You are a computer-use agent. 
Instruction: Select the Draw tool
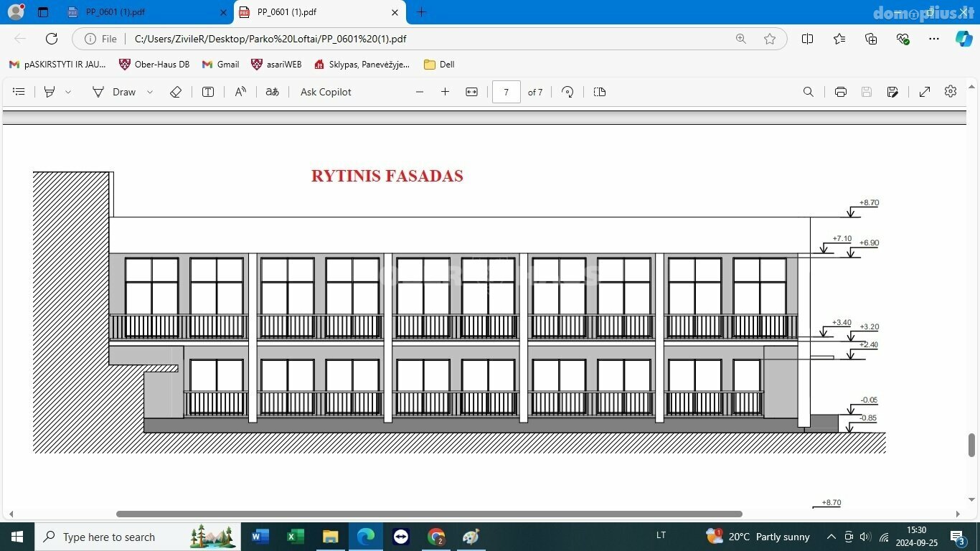pos(114,92)
